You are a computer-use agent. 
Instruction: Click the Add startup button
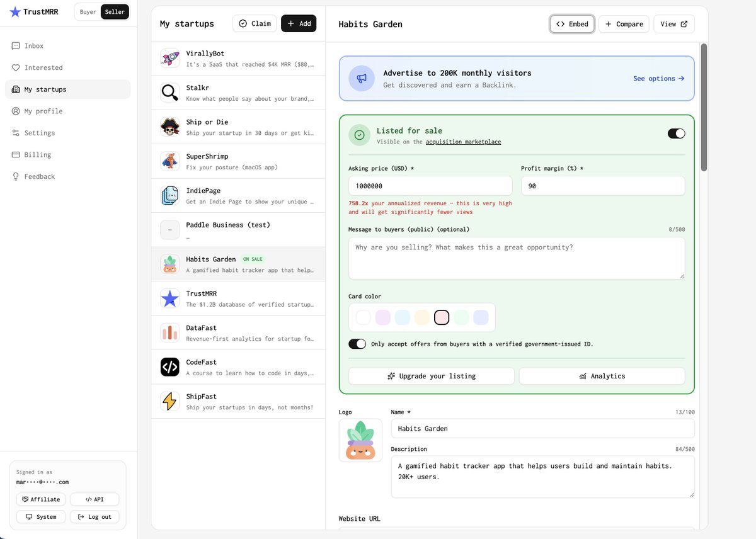pos(299,23)
